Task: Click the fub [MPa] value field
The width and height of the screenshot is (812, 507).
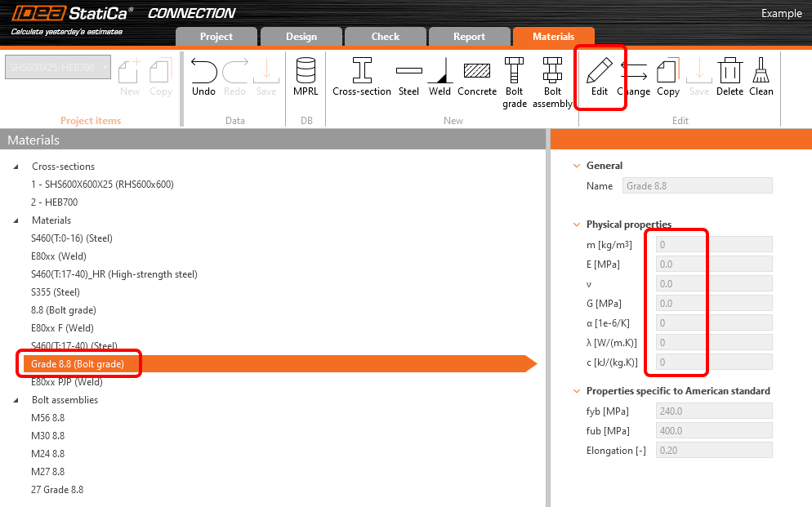Action: pos(714,430)
